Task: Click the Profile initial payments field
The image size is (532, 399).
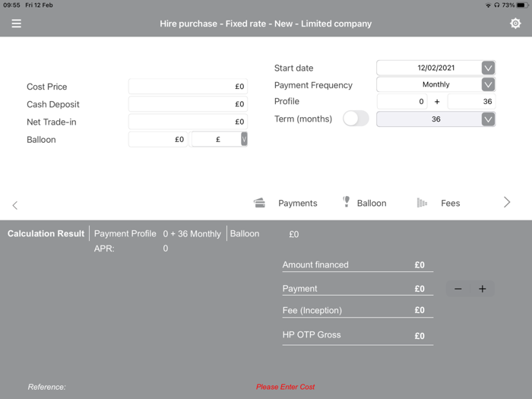Action: (402, 101)
